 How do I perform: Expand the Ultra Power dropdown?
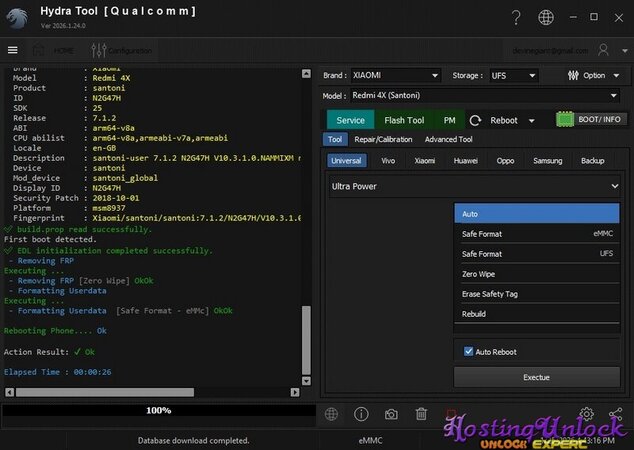coord(475,186)
